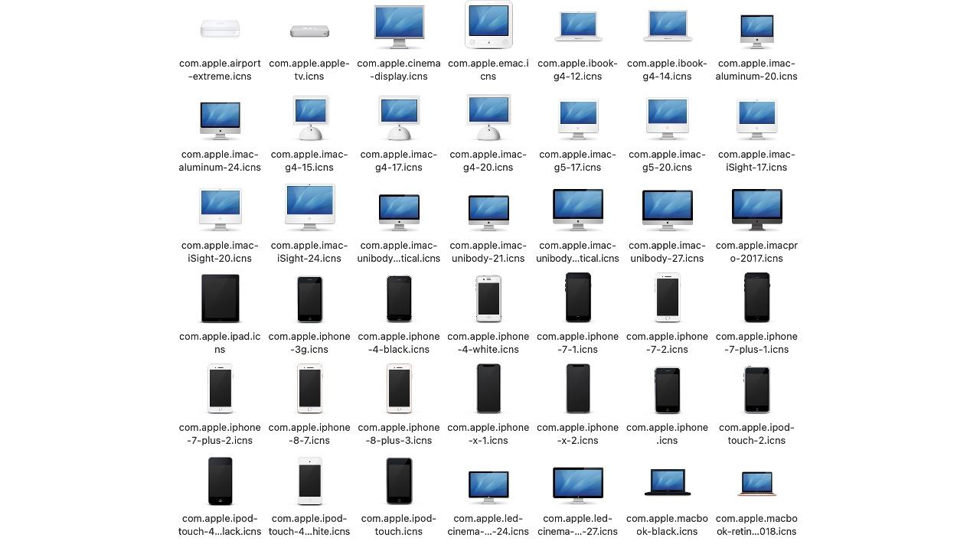Click the iPhone X-1 icon
This screenshot has width=980, height=551.
[x=488, y=388]
